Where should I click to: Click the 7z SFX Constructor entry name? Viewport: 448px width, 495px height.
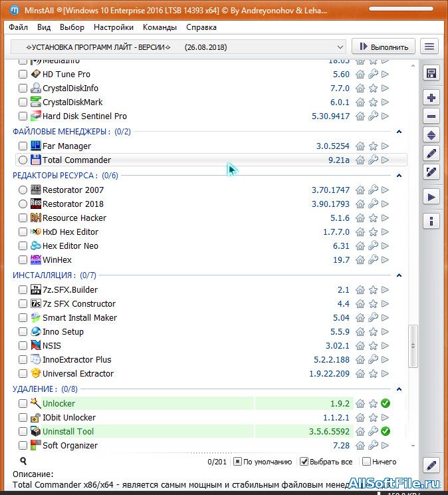click(x=79, y=303)
